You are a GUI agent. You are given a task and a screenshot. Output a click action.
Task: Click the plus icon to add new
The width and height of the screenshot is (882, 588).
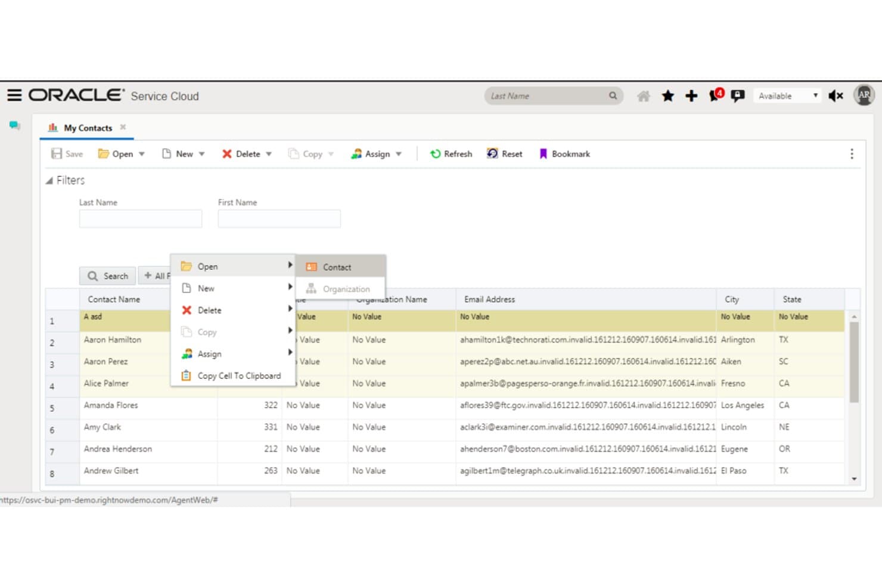point(691,96)
